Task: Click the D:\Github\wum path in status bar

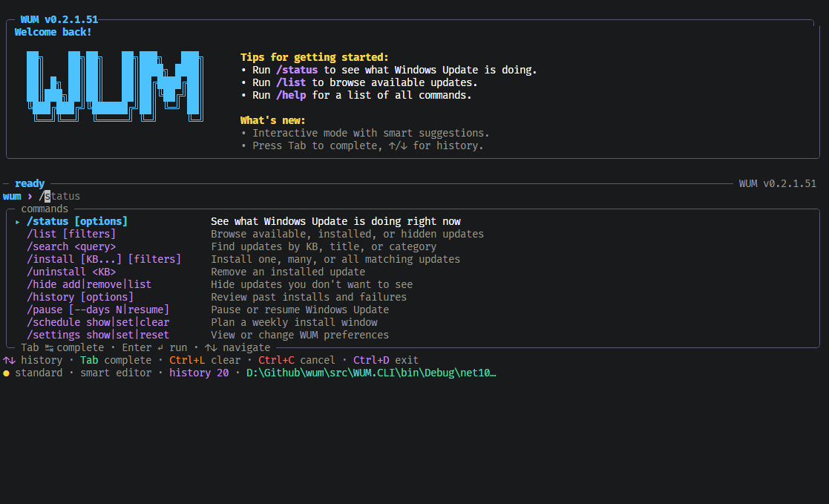Action: click(371, 373)
